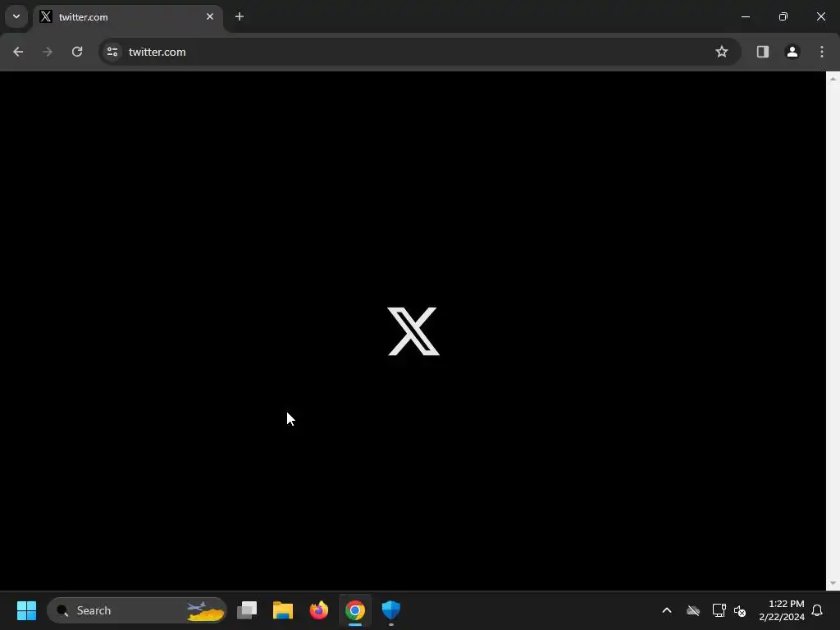
Task: Open the clock showing 1:22 PM
Action: (782, 610)
